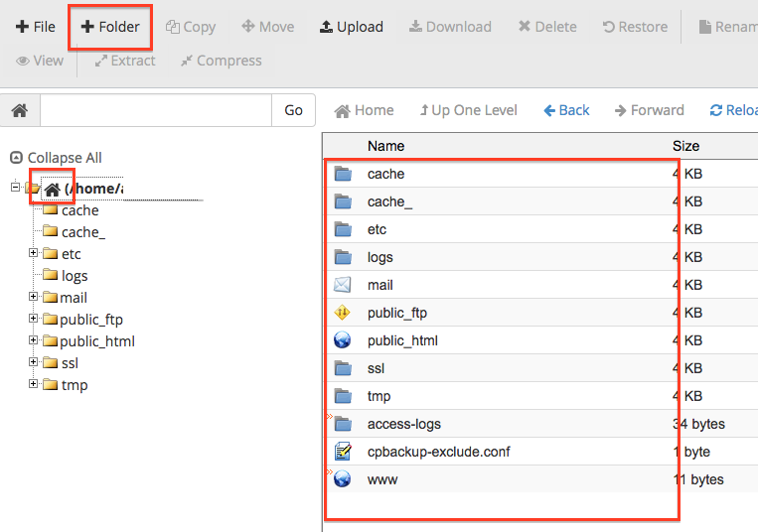Click the directory path input field
This screenshot has height=532, width=758.
click(x=155, y=110)
